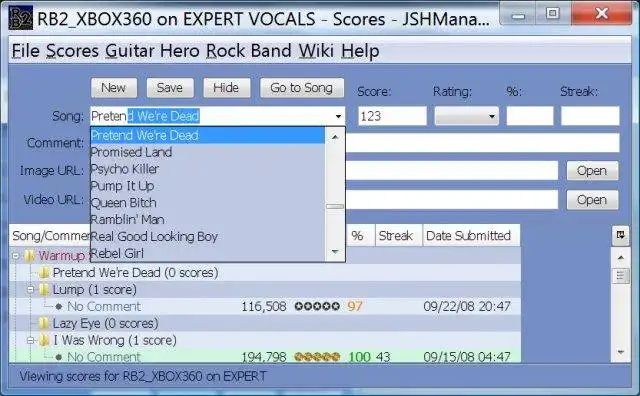The height and width of the screenshot is (396, 640).
Task: Select the No Comment entry under I Was Wrong
Action: [265, 356]
